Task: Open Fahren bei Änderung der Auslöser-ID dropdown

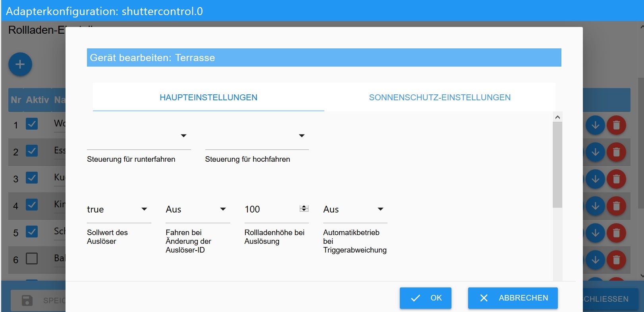Action: pyautogui.click(x=198, y=209)
